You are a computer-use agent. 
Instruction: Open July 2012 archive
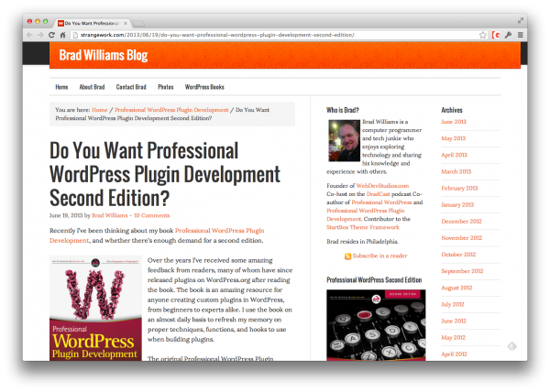point(453,304)
